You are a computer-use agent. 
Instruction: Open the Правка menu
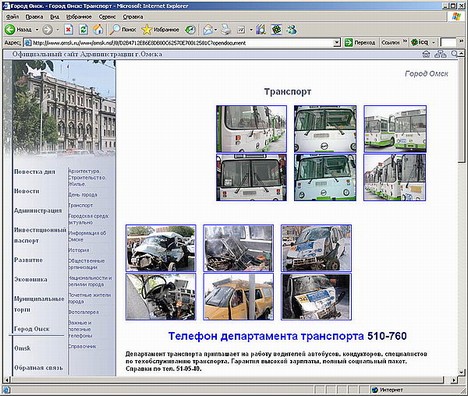(34, 17)
